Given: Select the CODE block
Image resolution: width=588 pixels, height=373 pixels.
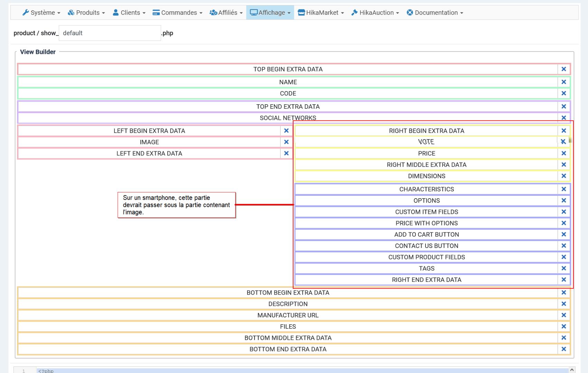Looking at the screenshot, I should coord(288,94).
